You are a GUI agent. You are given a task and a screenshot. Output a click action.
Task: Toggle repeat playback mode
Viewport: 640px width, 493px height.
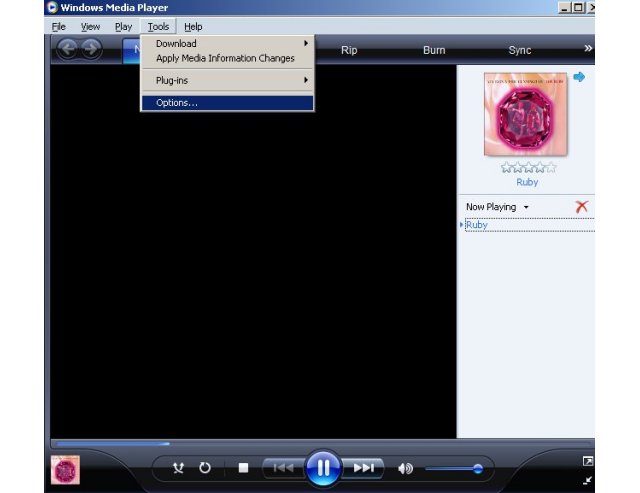[x=205, y=468]
